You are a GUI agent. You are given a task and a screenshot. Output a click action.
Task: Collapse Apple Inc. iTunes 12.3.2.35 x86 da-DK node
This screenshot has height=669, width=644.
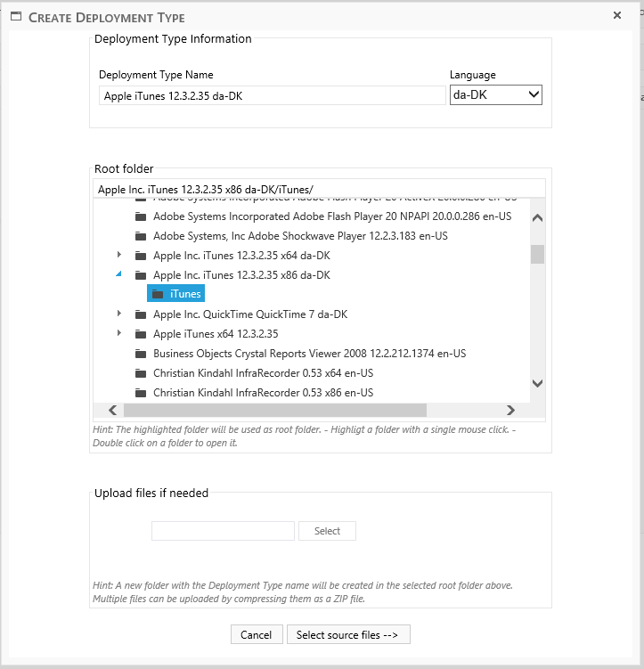click(119, 275)
